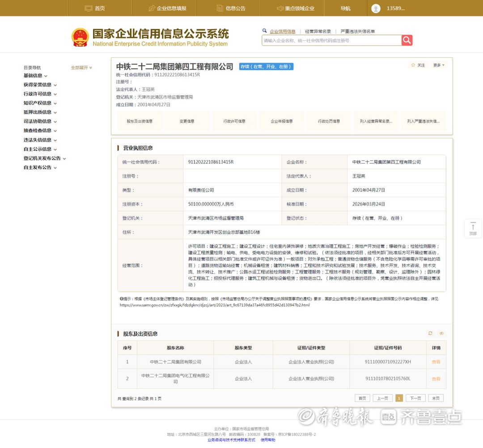Click pagination 下一页 button
The width and height of the screenshot is (483, 448).
pos(415,398)
